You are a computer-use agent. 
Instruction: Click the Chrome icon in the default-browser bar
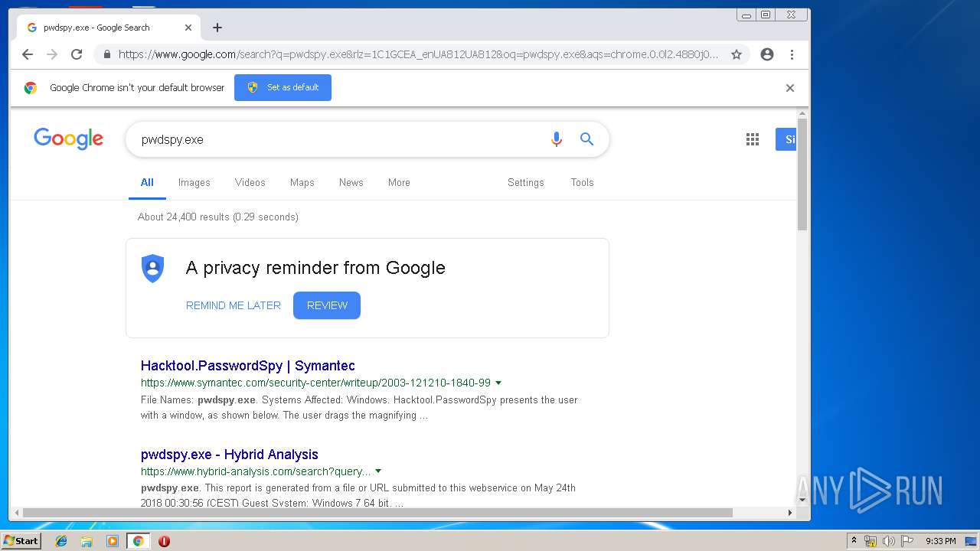31,88
